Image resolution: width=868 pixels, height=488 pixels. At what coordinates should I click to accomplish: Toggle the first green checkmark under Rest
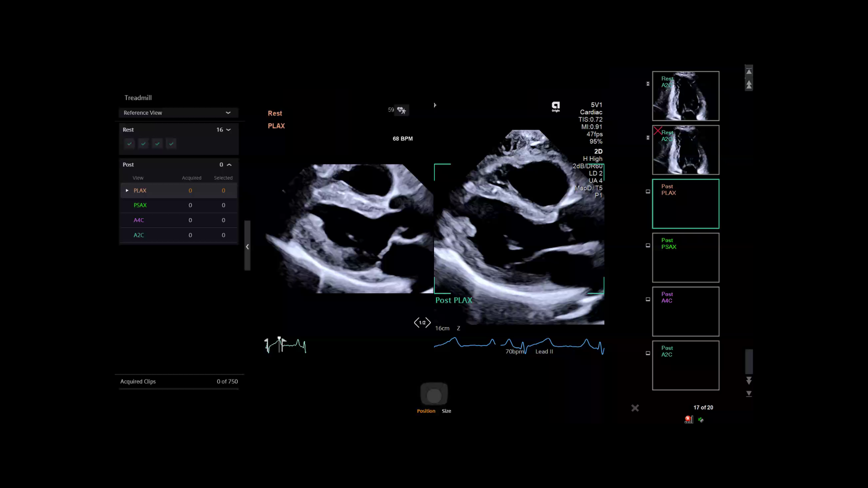tap(130, 143)
